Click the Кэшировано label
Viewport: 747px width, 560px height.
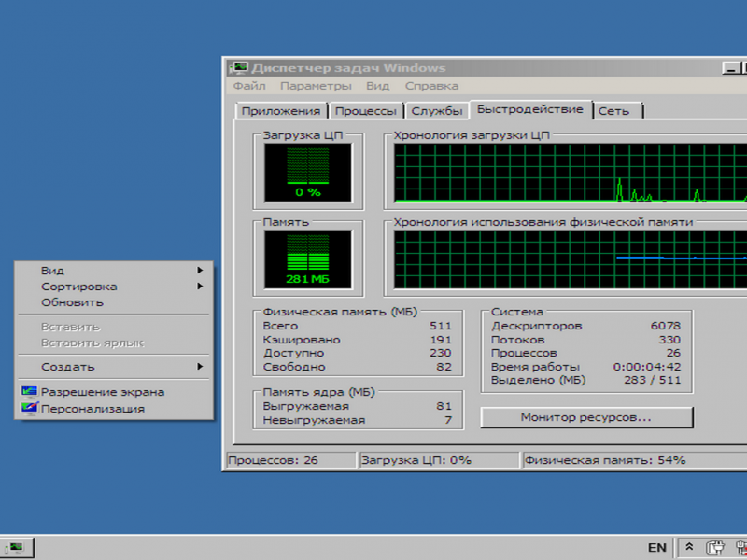302,340
